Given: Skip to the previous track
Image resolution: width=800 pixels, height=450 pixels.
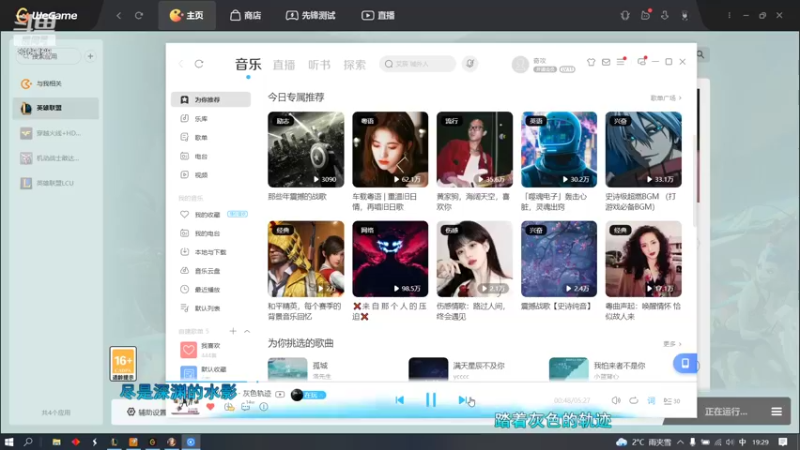Looking at the screenshot, I should tap(399, 400).
